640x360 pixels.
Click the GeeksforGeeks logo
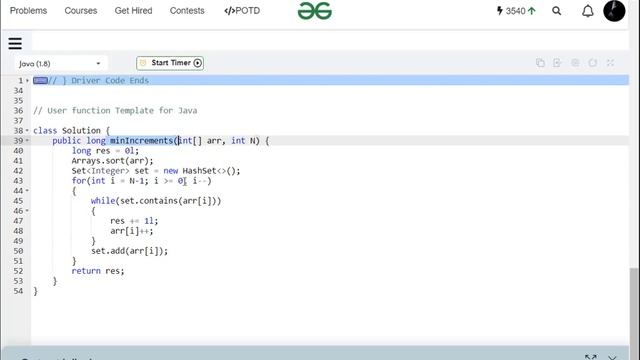[x=315, y=11]
